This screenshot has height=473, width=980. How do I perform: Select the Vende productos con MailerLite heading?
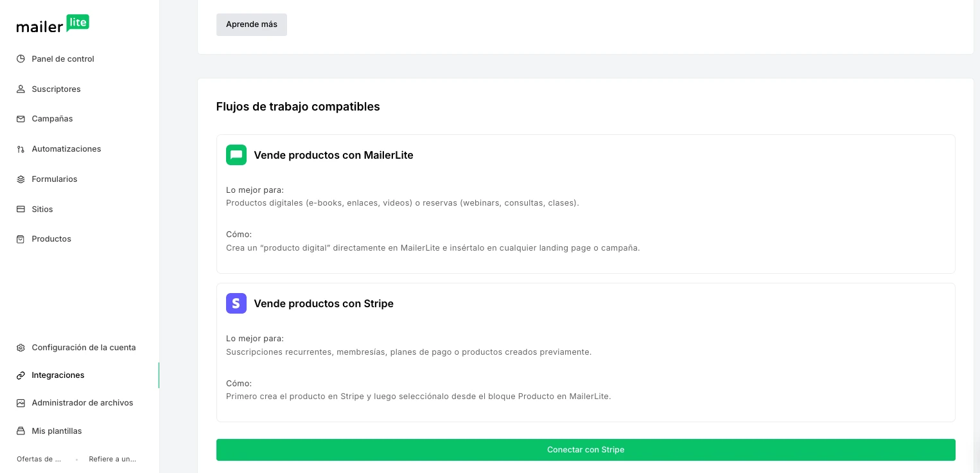[333, 155]
